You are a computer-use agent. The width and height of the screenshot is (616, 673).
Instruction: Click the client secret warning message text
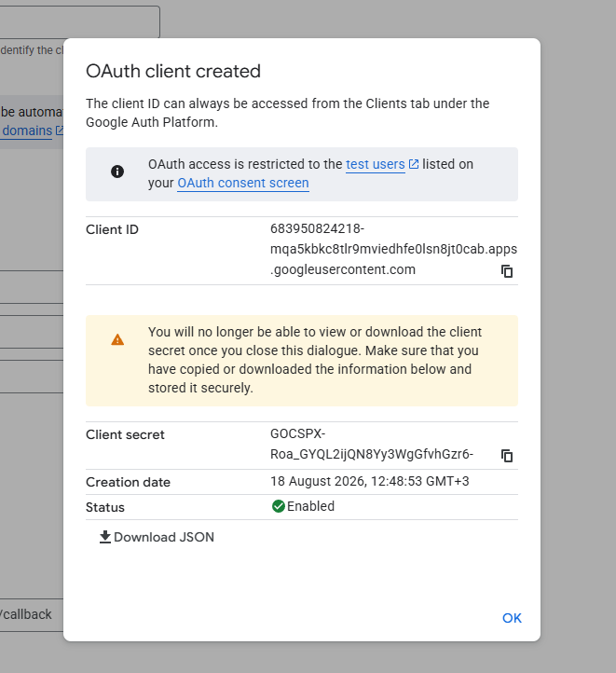pyautogui.click(x=315, y=360)
